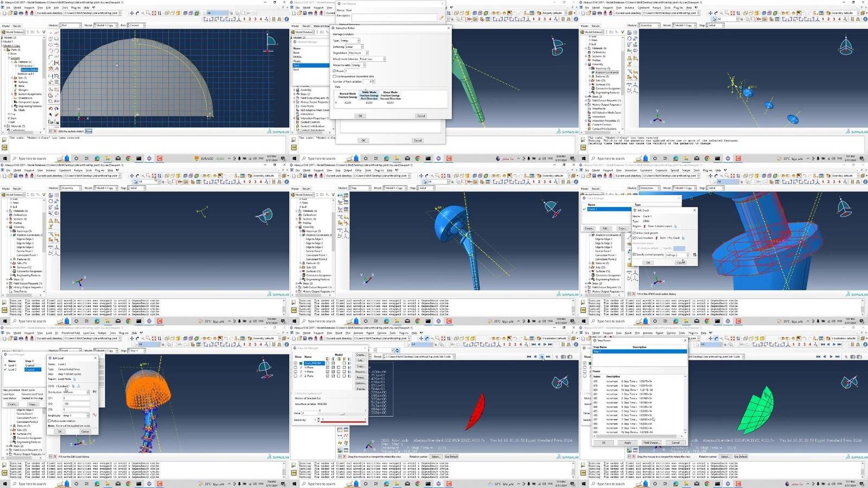This screenshot has height=488, width=868.
Task: Click pencil icon beside Edit Material description field
Action: (x=441, y=17)
